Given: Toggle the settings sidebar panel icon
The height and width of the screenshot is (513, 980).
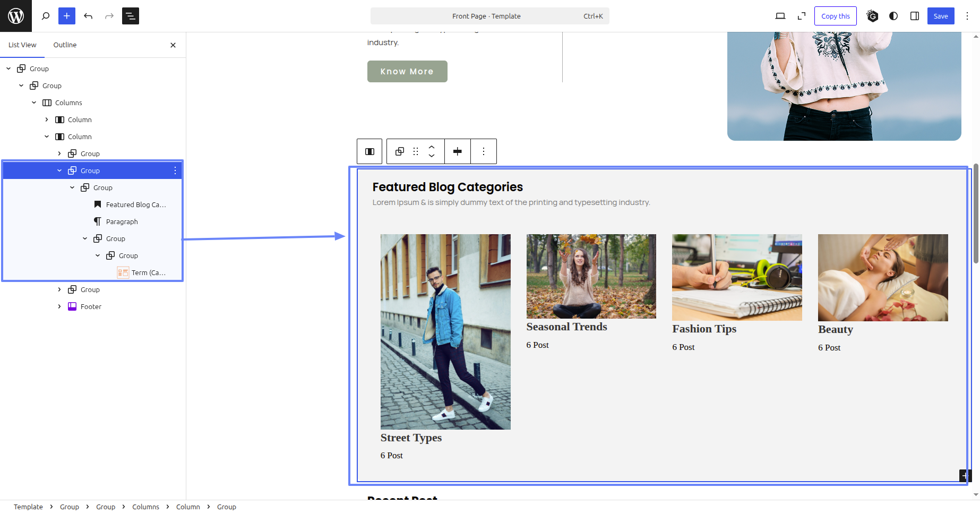Looking at the screenshot, I should pos(915,16).
